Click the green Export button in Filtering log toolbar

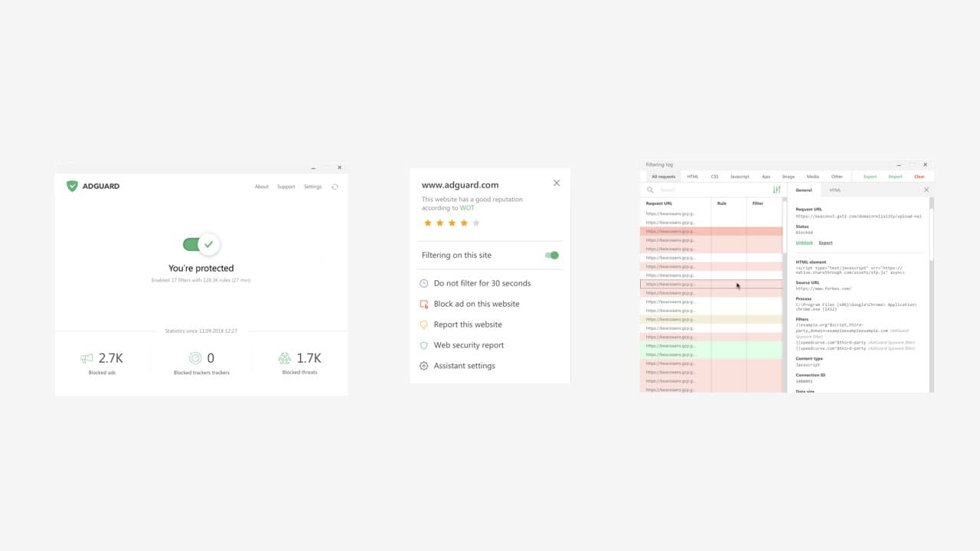coord(871,177)
